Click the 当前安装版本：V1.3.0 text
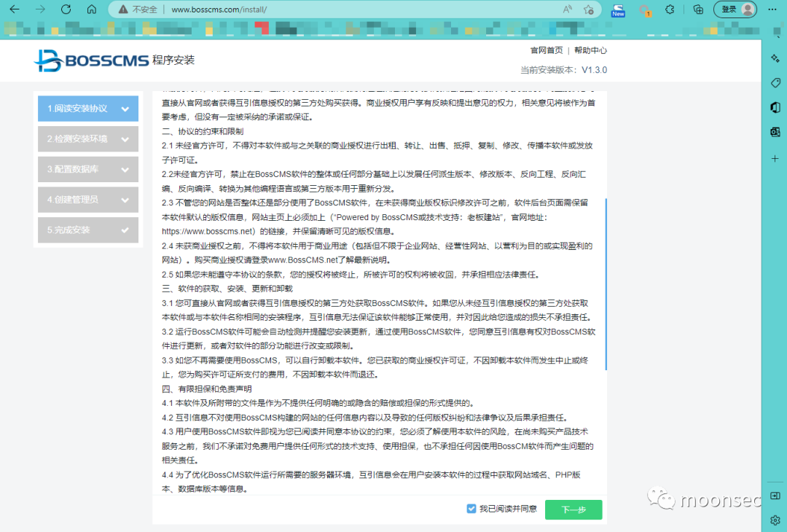 563,70
